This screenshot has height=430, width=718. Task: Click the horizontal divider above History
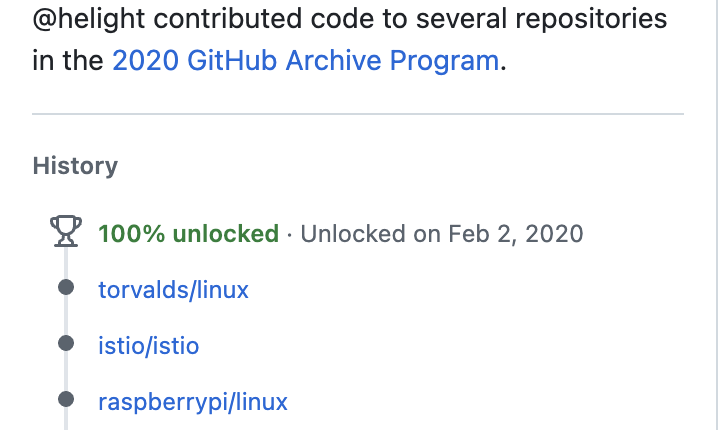pyautogui.click(x=358, y=115)
